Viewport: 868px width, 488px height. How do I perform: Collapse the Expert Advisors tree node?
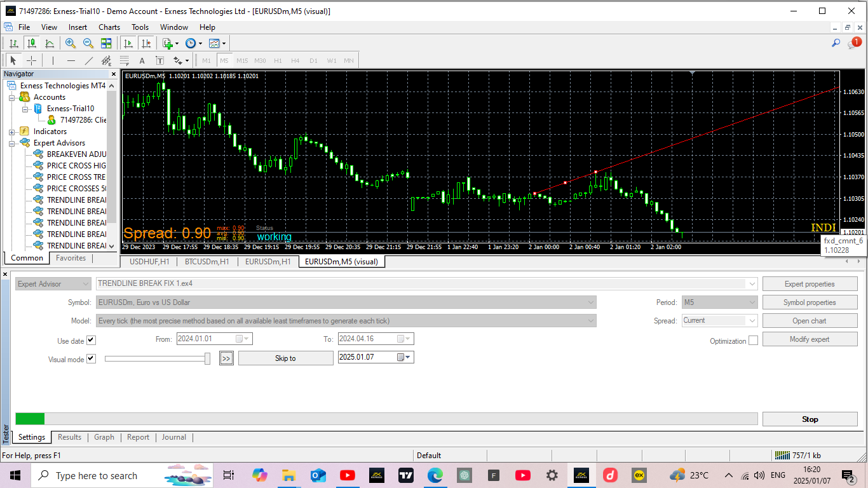11,143
